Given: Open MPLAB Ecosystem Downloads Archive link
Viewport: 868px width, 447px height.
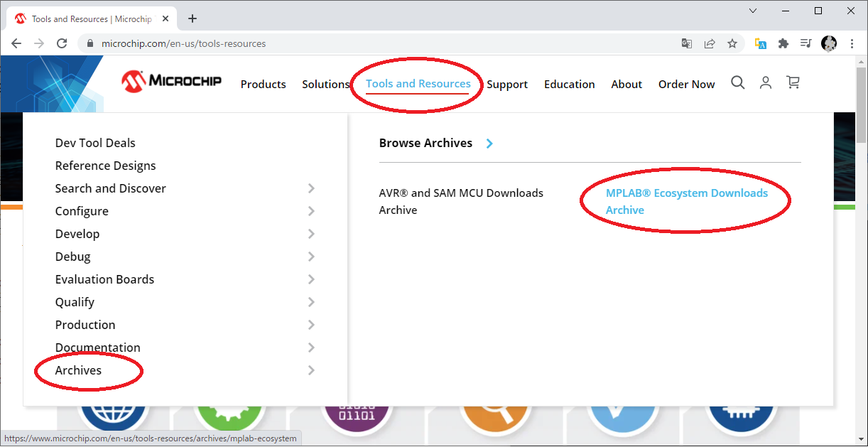Looking at the screenshot, I should tap(686, 201).
